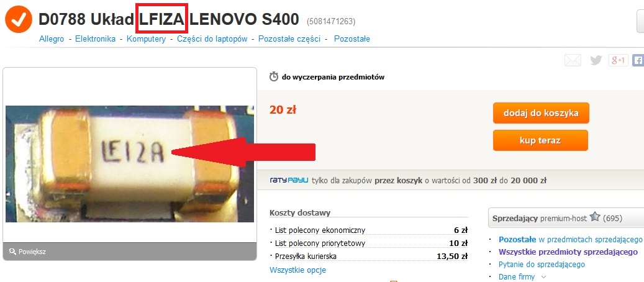The image size is (644, 282).
Task: Click the kup teraz button
Action: click(540, 140)
